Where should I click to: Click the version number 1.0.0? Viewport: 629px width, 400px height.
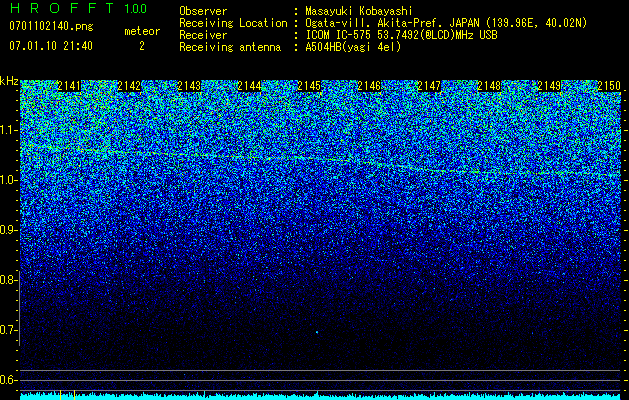pos(136,8)
